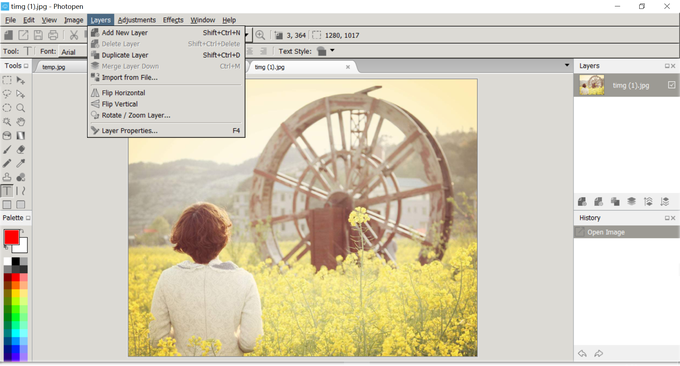
Task: Click Delete Layer icon in Layers panel
Action: click(598, 202)
